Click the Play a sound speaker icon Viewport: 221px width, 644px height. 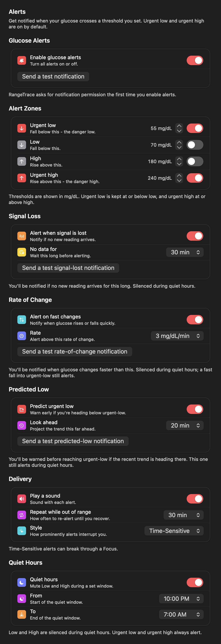[22, 499]
